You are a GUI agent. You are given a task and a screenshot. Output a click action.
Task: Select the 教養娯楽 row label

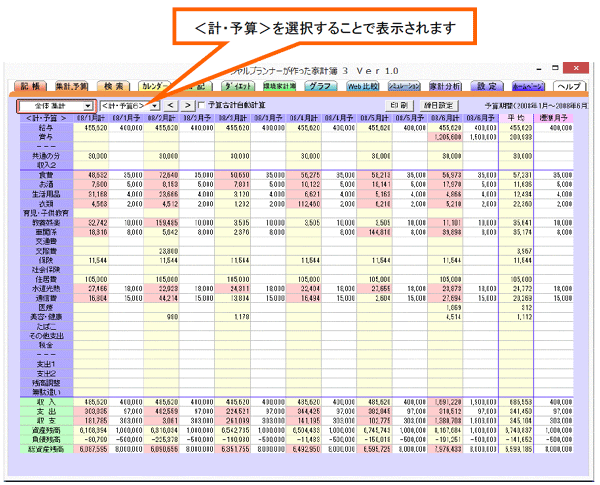coord(46,222)
